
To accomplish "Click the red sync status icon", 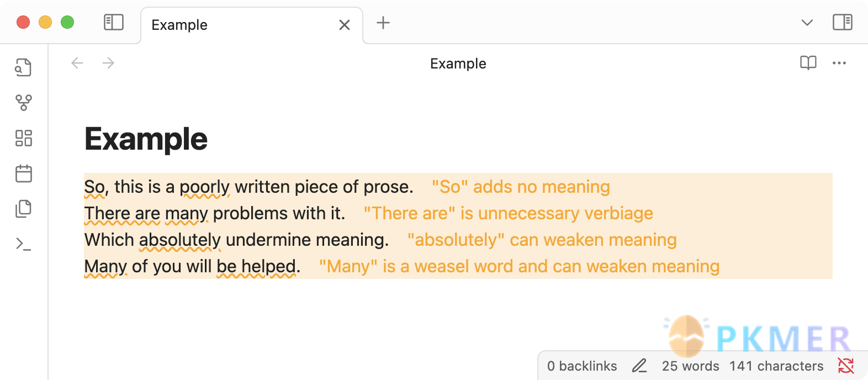I will click(x=846, y=366).
